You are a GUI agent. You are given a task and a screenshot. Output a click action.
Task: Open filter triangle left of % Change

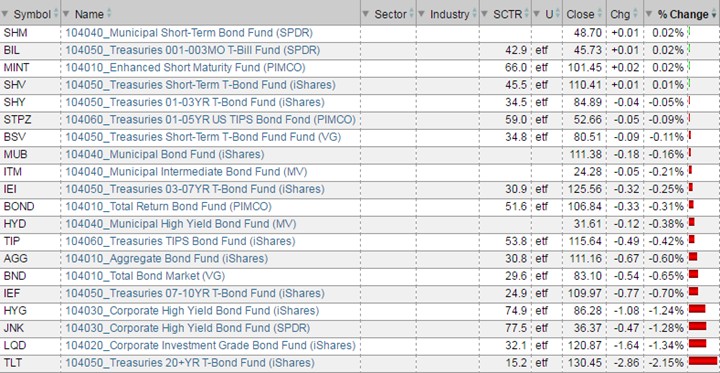tap(649, 14)
